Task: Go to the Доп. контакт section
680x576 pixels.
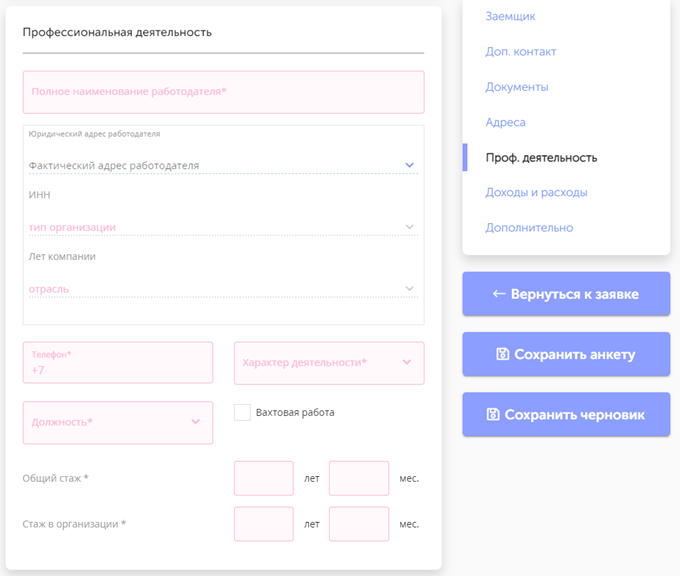Action: click(x=521, y=52)
